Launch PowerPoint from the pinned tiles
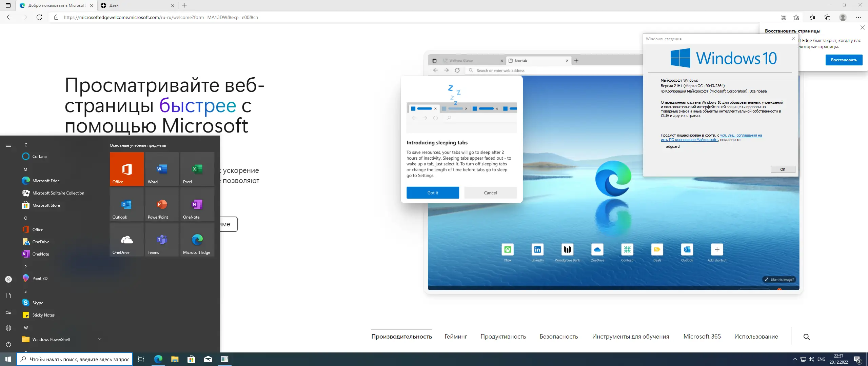Screen dimensions: 868x366 tap(162, 204)
